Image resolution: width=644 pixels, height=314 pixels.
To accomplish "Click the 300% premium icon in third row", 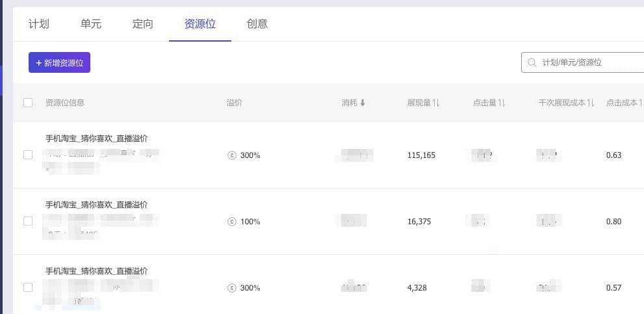I will point(231,288).
